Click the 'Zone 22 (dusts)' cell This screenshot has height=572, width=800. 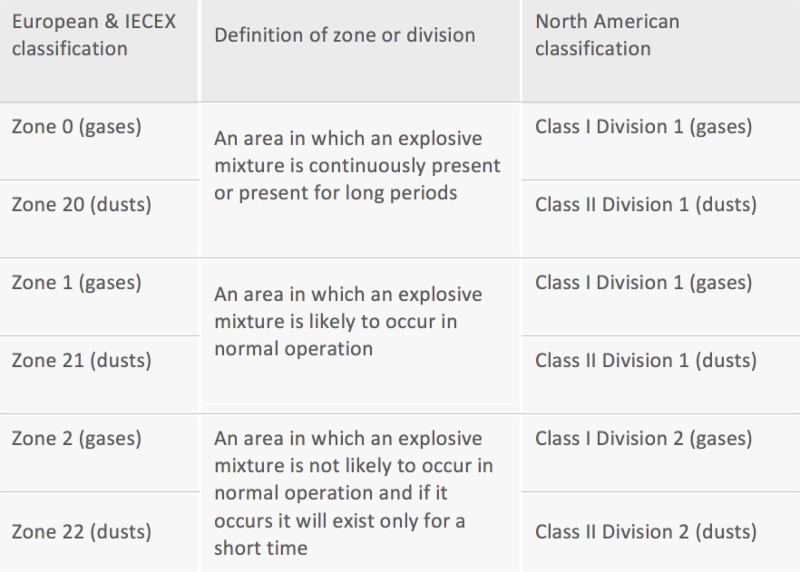[81, 531]
